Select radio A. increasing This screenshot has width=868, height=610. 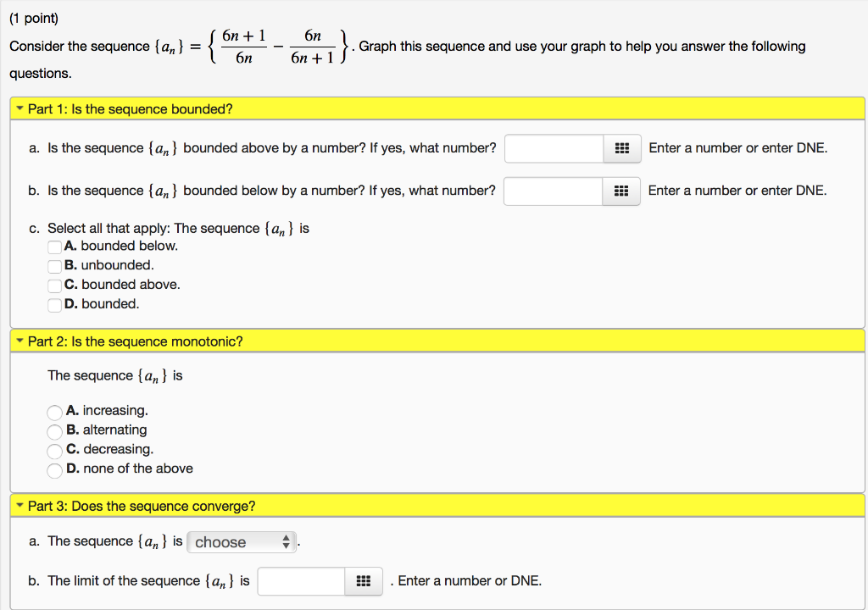coord(54,413)
